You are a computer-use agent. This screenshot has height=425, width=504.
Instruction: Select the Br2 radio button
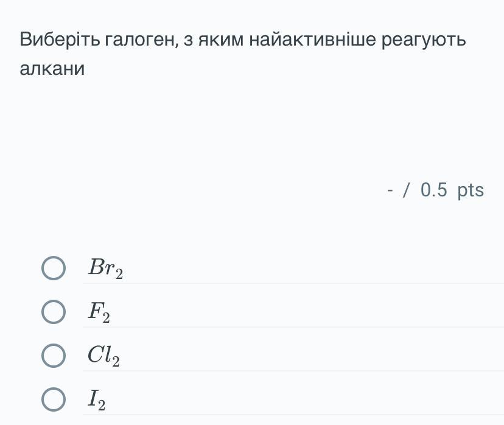pyautogui.click(x=54, y=268)
